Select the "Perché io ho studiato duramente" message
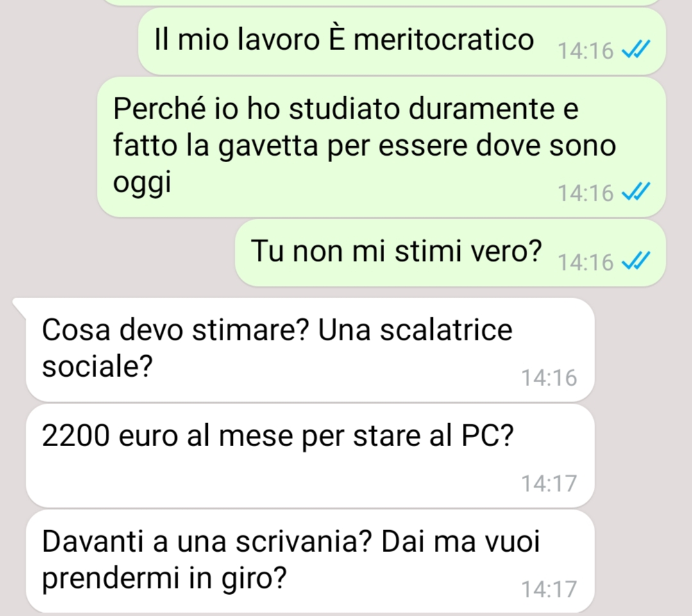692x616 pixels. (382, 147)
